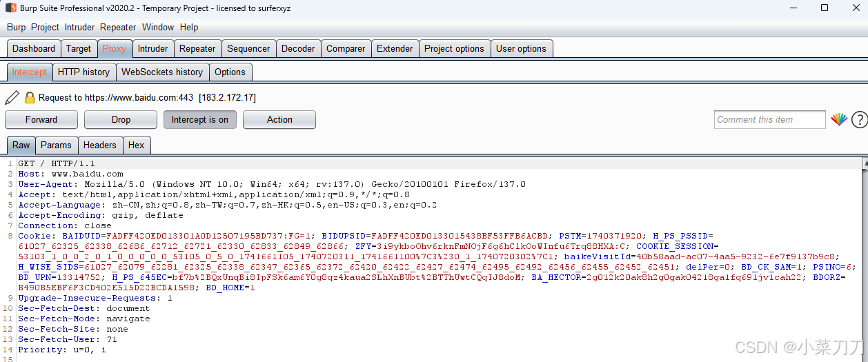Viewport: 868px width, 362px height.
Task: Open the highlight color picker icon
Action: tap(838, 119)
